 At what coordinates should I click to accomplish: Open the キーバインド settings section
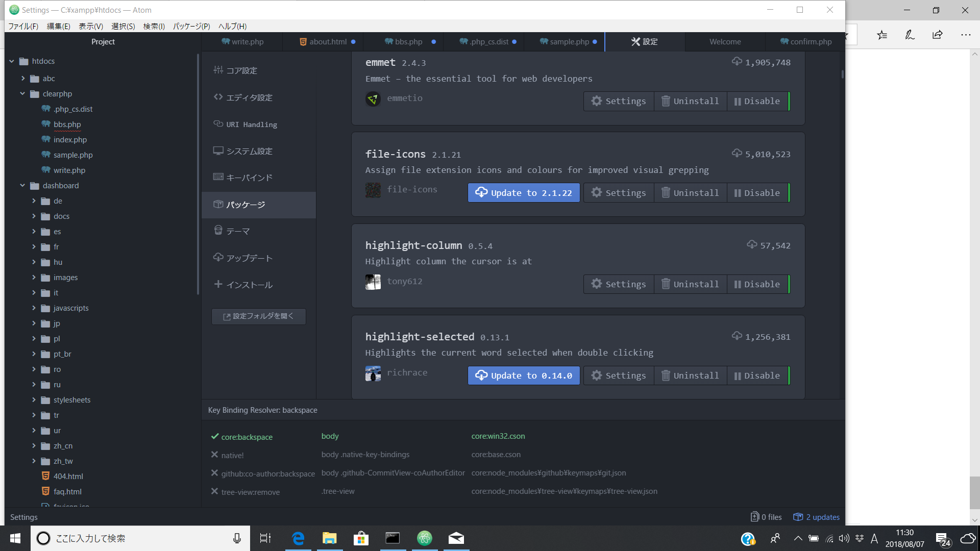click(249, 177)
